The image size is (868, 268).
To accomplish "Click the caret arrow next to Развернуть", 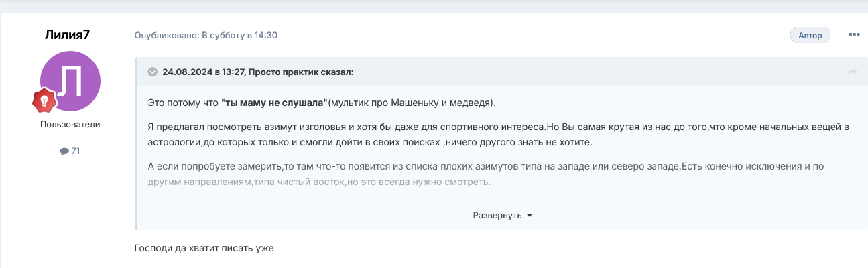I will [530, 216].
